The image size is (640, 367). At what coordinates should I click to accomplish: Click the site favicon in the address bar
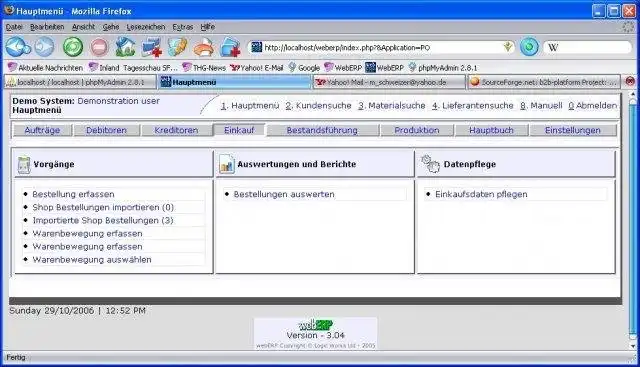pos(256,47)
